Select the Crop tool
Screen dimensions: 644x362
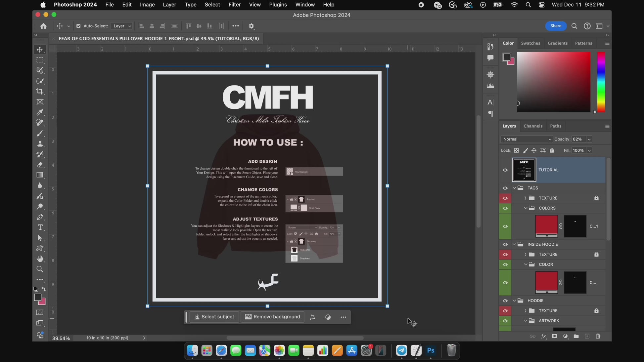click(x=40, y=91)
